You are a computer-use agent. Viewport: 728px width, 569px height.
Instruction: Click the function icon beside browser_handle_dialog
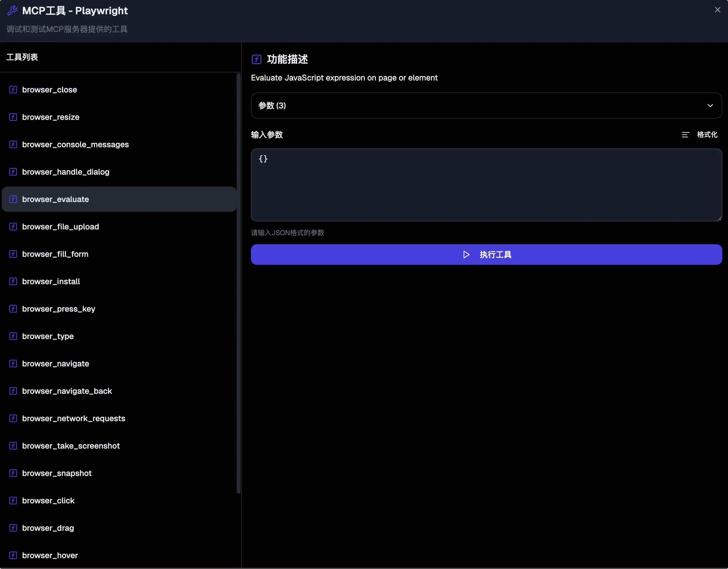(13, 172)
